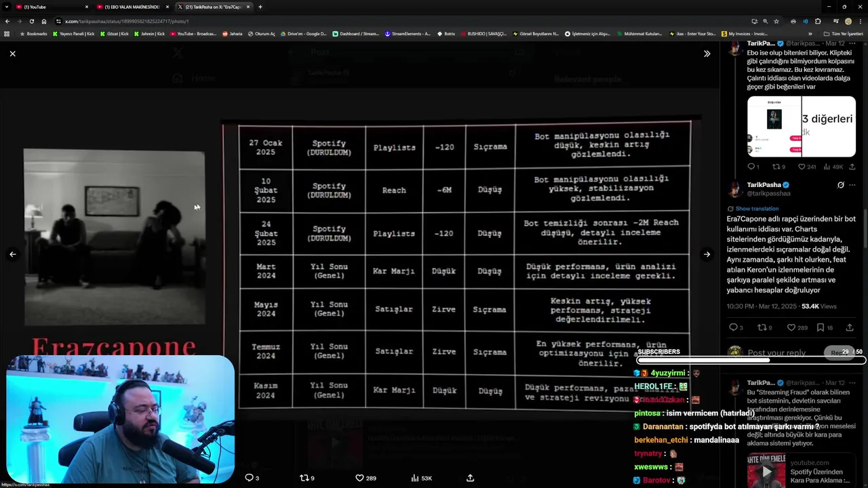Open My Invoices bookmark
The height and width of the screenshot is (488, 868).
point(745,33)
